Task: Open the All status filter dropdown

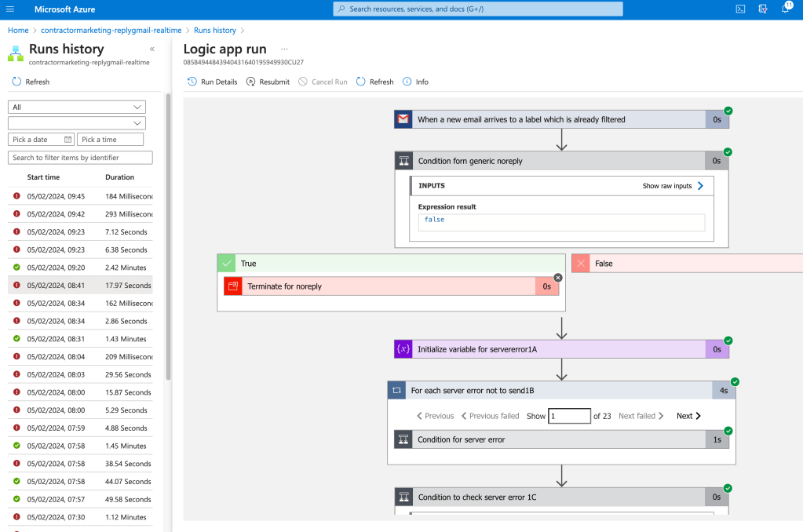Action: point(77,107)
